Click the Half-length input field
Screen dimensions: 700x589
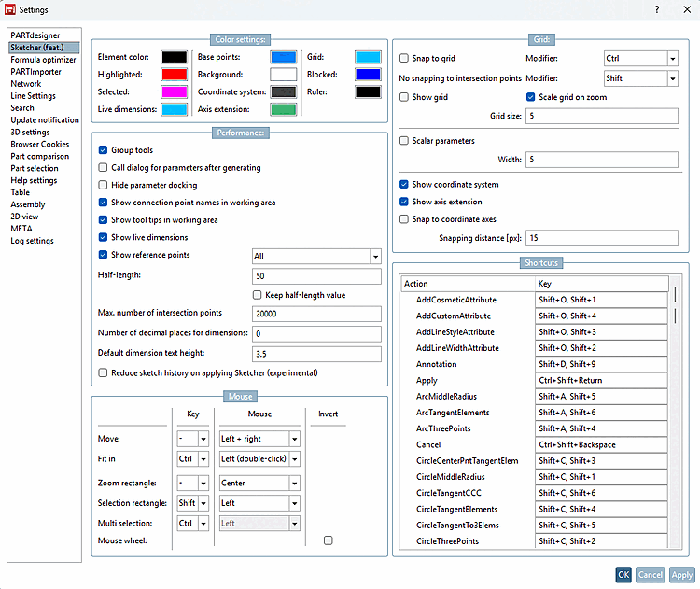click(x=316, y=276)
